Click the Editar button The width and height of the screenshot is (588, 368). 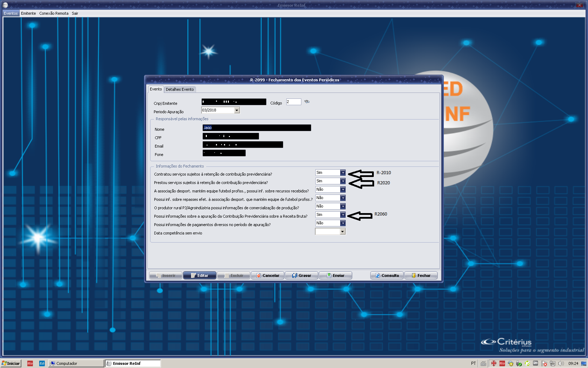pyautogui.click(x=199, y=275)
